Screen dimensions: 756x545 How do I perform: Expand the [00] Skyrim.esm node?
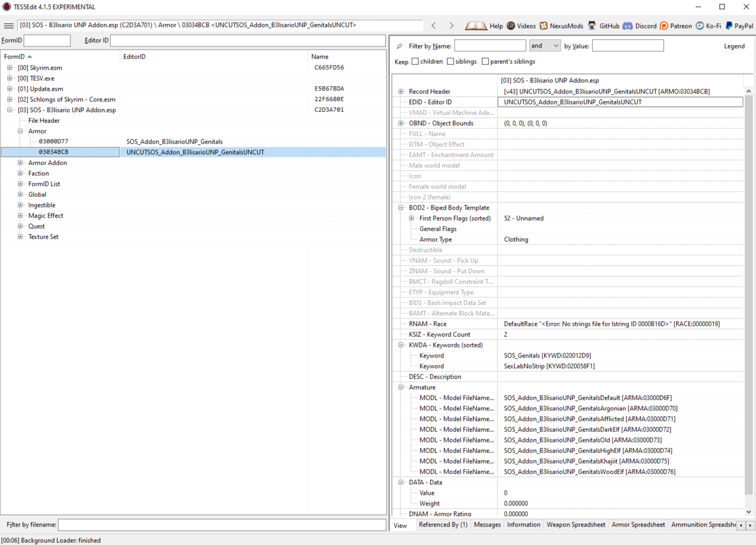(x=10, y=68)
